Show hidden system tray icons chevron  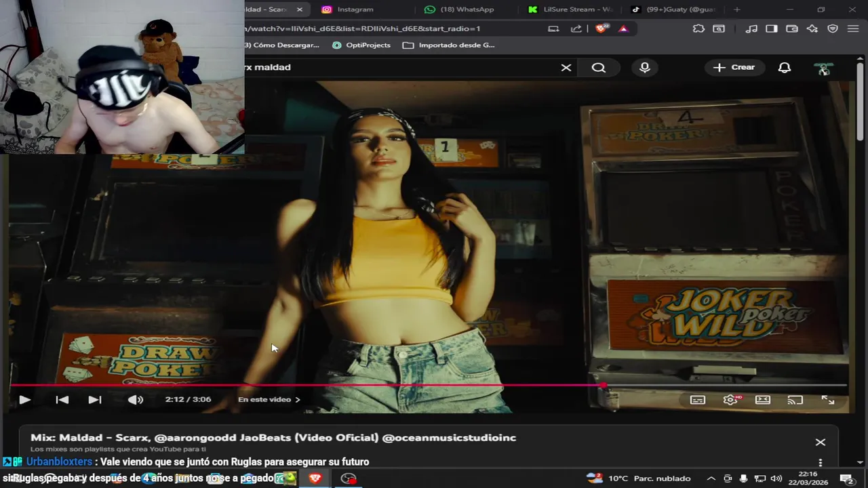(711, 479)
